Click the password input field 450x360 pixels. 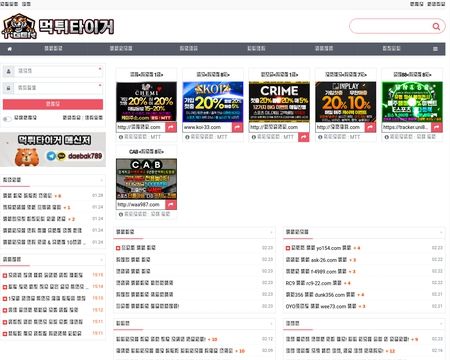[58, 88]
